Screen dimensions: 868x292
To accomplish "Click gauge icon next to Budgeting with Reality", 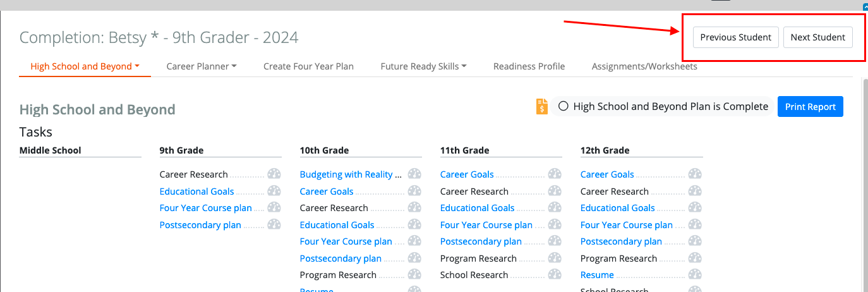I will 414,174.
